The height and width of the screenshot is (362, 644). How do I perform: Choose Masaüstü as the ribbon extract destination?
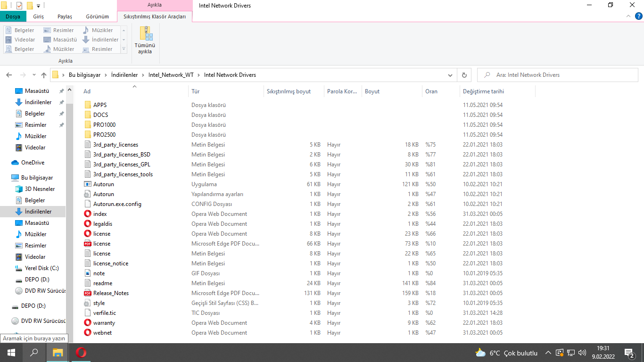(x=60, y=40)
